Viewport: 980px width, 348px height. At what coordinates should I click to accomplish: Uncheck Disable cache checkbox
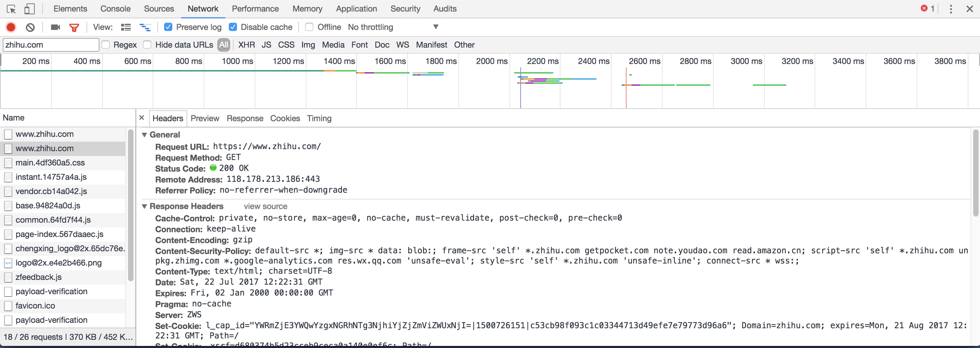point(233,27)
